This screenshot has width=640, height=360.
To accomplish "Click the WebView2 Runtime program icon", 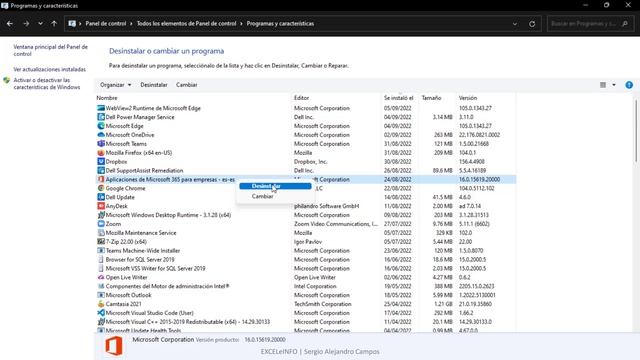I will pyautogui.click(x=101, y=108).
